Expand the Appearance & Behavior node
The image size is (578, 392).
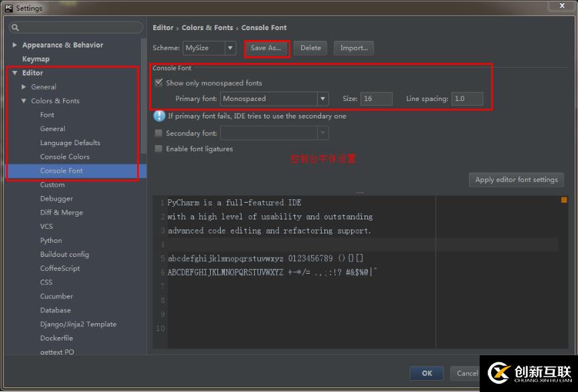(15, 45)
